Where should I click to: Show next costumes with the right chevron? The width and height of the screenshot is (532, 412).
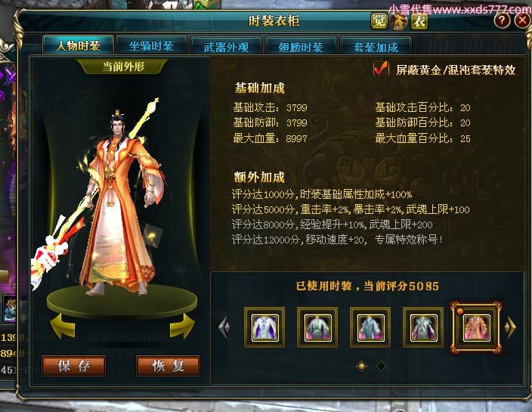click(510, 327)
